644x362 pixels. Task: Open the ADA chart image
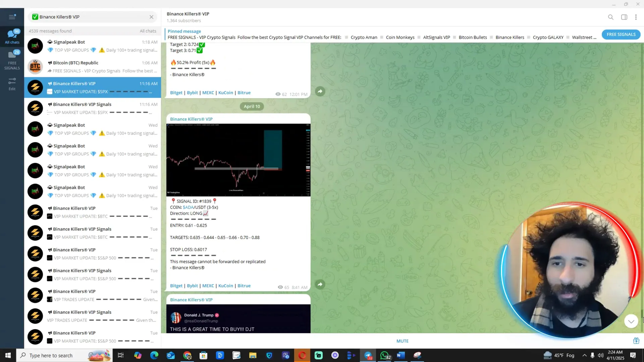[238, 160]
